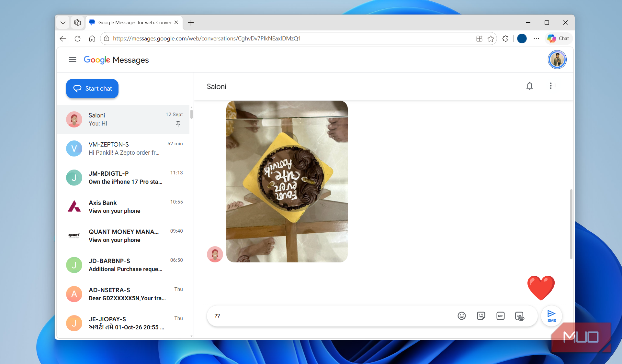Open the split screen apps icon
The image size is (622, 364).
pyautogui.click(x=479, y=39)
